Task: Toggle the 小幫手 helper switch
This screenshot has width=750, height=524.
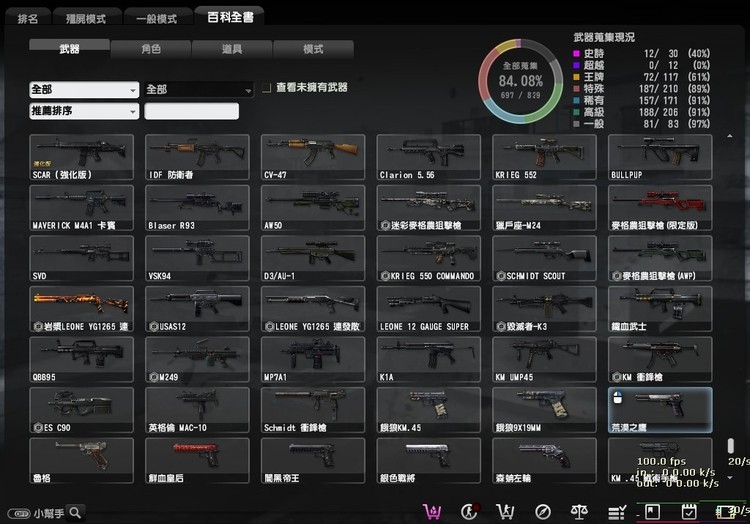Action: pos(19,513)
